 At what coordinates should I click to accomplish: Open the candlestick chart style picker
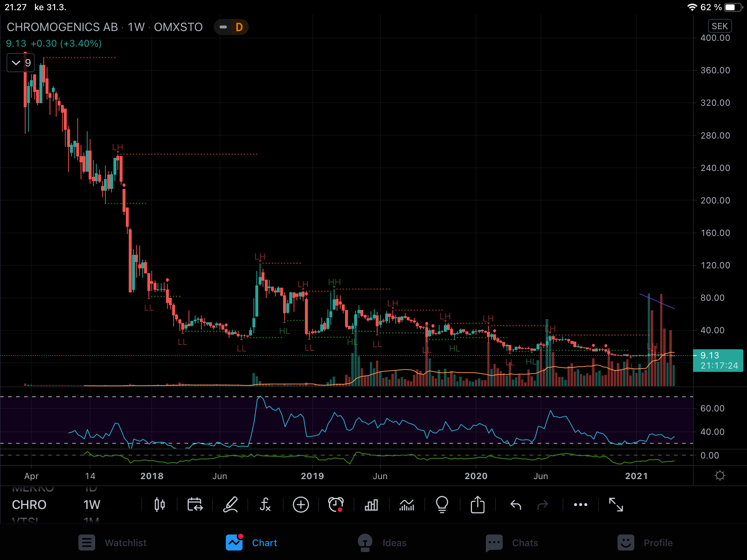point(159,505)
